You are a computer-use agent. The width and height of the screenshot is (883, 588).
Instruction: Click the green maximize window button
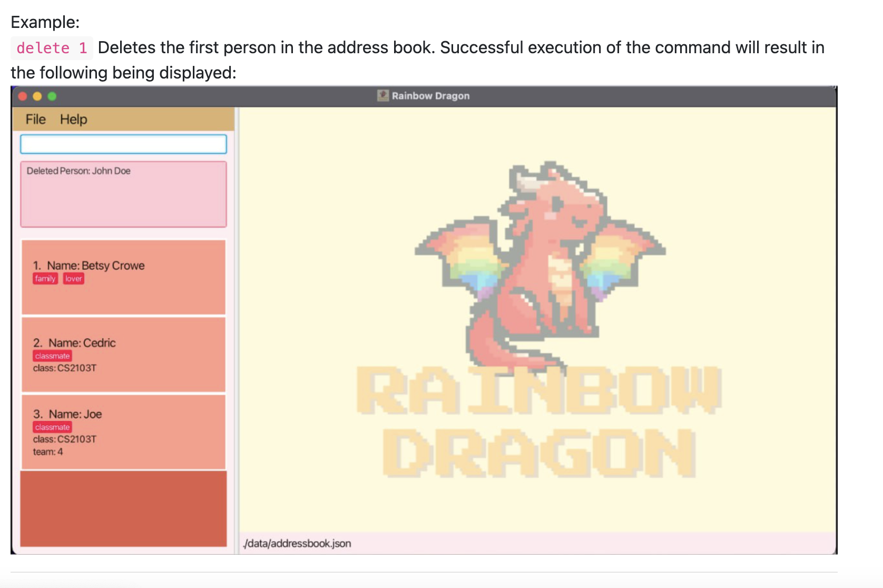click(x=52, y=96)
